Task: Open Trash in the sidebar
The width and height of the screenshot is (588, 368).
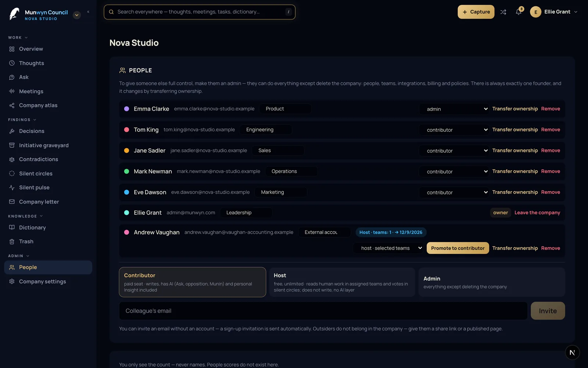Action: [48, 241]
